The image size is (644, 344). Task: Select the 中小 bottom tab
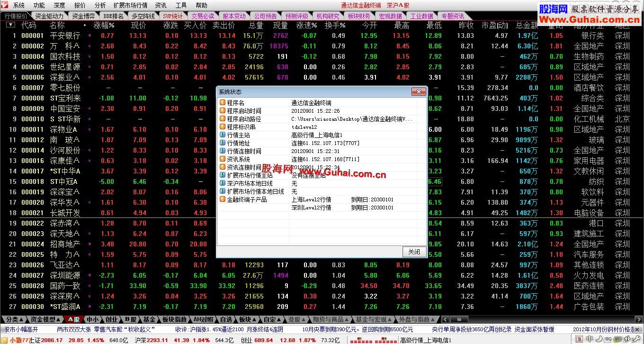pyautogui.click(x=93, y=319)
